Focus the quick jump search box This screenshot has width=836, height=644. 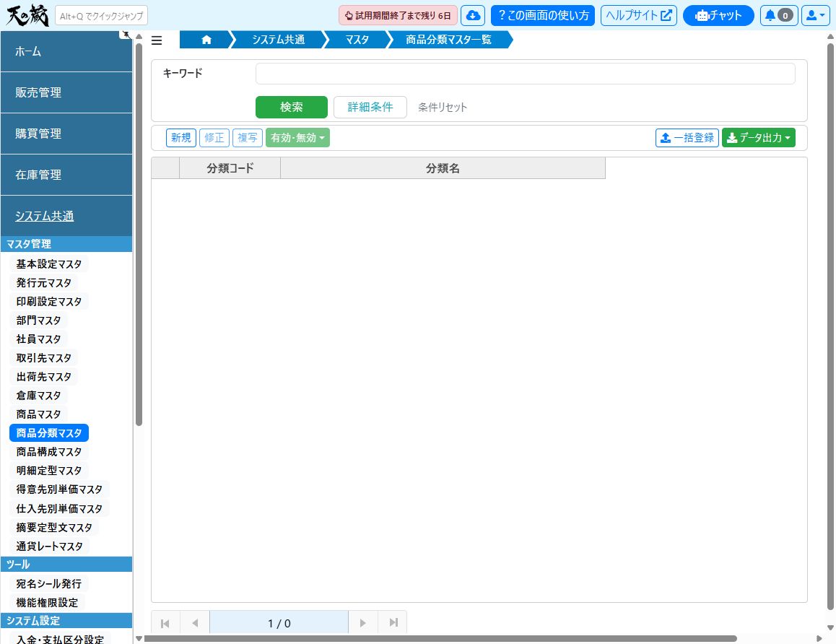point(101,16)
